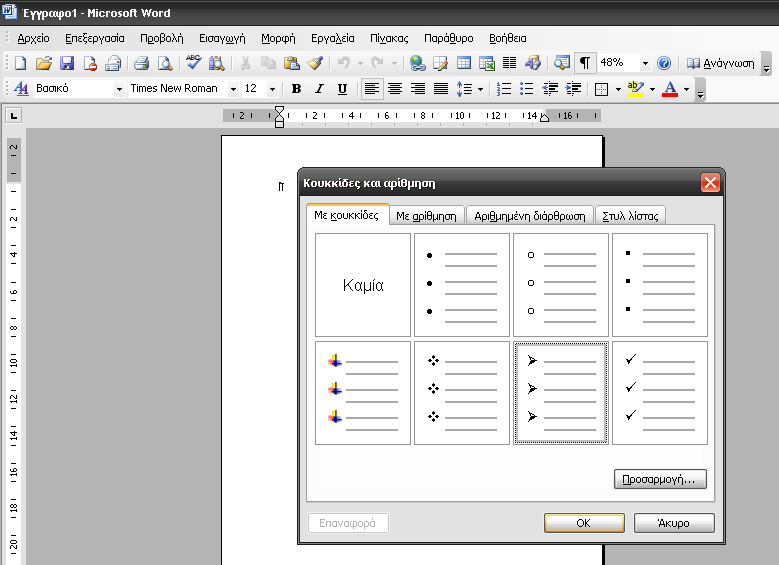779x565 pixels.
Task: Click the Format Painter brush icon
Action: click(315, 63)
